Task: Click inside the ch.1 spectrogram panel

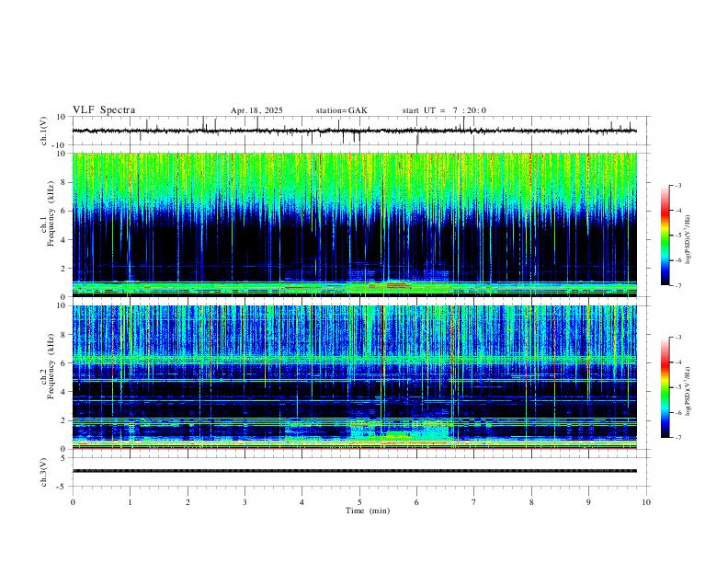Action: 355,224
